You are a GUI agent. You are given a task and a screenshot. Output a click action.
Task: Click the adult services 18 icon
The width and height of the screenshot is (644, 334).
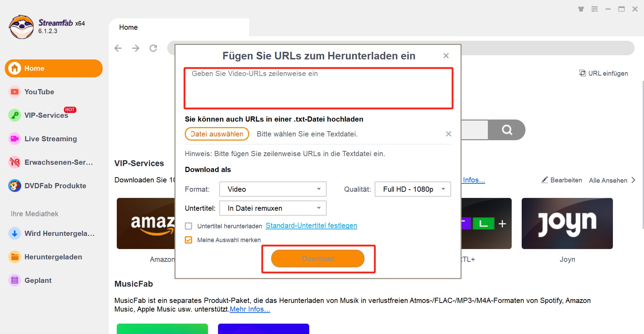[x=15, y=162]
